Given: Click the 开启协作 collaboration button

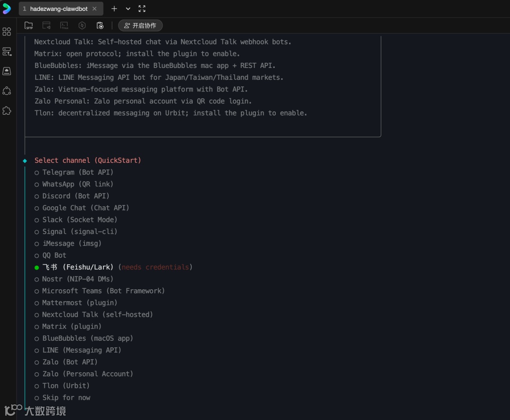Looking at the screenshot, I should click(141, 25).
